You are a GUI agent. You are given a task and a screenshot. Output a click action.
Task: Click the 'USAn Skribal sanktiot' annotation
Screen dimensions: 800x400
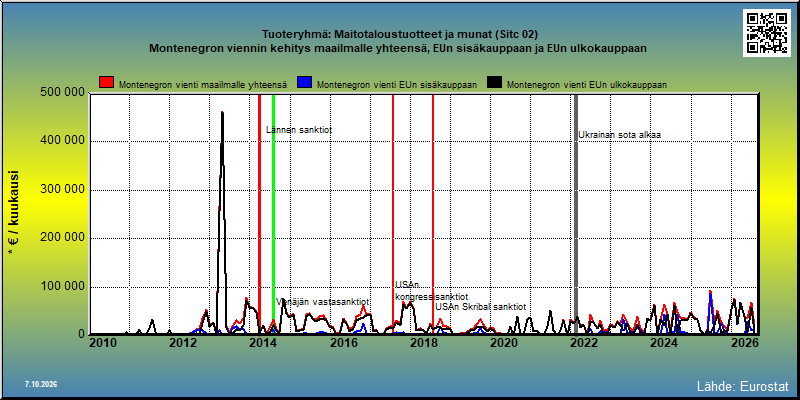(x=480, y=307)
